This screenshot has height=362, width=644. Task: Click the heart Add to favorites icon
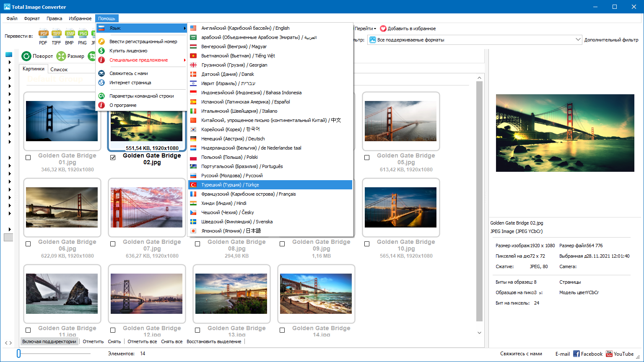pos(383,28)
